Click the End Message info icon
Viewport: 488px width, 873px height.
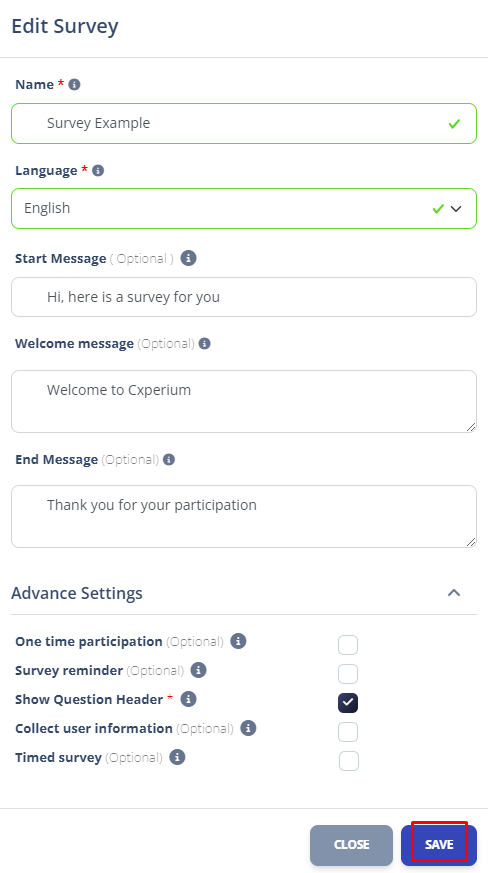(x=169, y=460)
